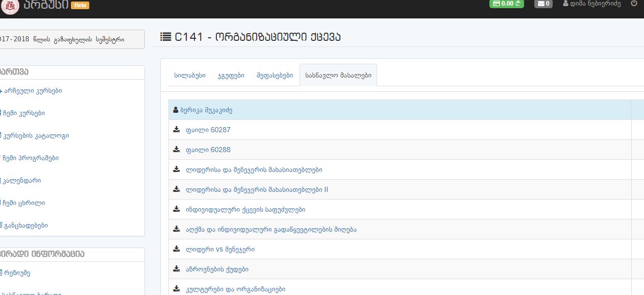Switch to the სილაბუსი tab
The height and width of the screenshot is (295, 644).
coord(190,76)
